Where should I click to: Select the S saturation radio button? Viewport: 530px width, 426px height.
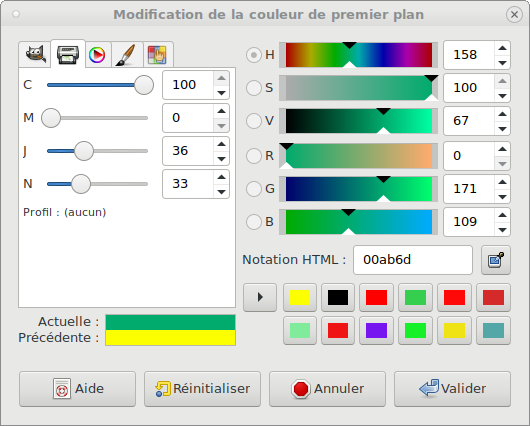(x=254, y=88)
